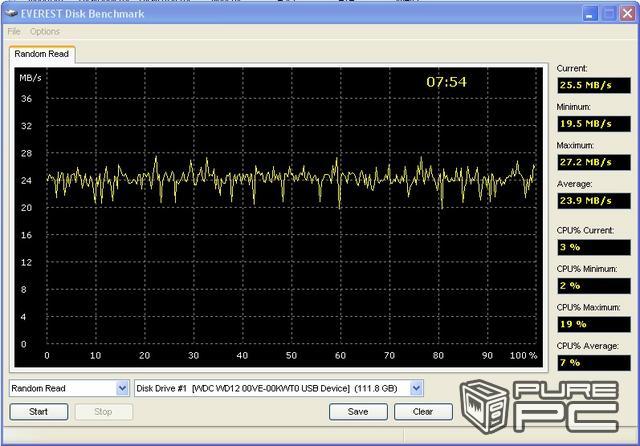Click the Save button
Screen dimensions: 640x446
tap(358, 412)
